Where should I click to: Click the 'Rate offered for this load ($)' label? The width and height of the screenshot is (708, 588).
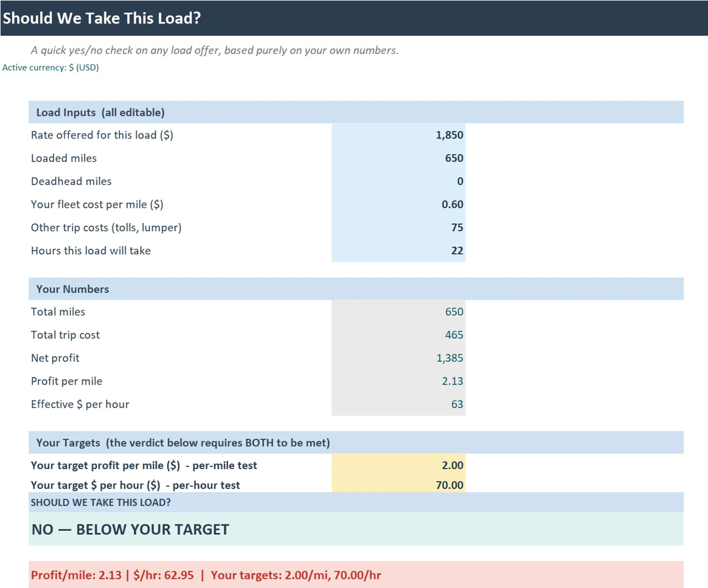(x=102, y=135)
